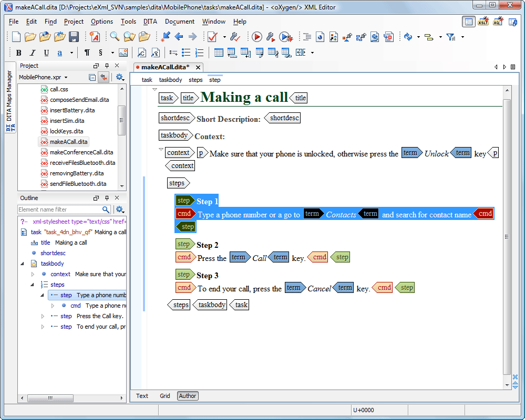Click the Forward navigation arrow
Image resolution: width=525 pixels, height=420 pixels.
point(192,36)
